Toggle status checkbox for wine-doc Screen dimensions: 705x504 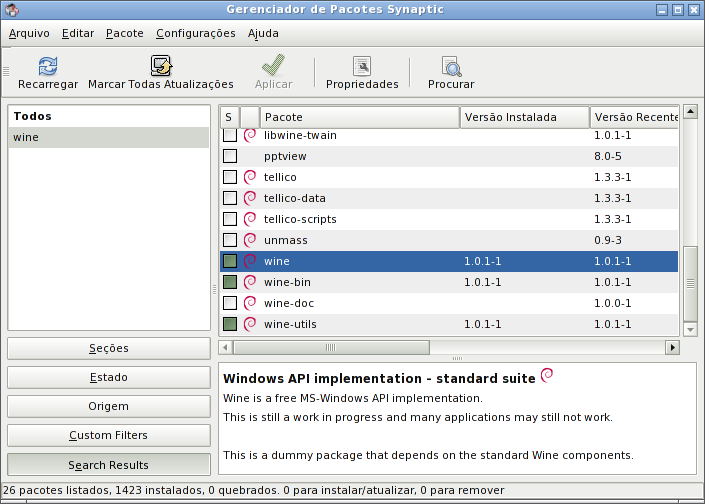[x=230, y=303]
